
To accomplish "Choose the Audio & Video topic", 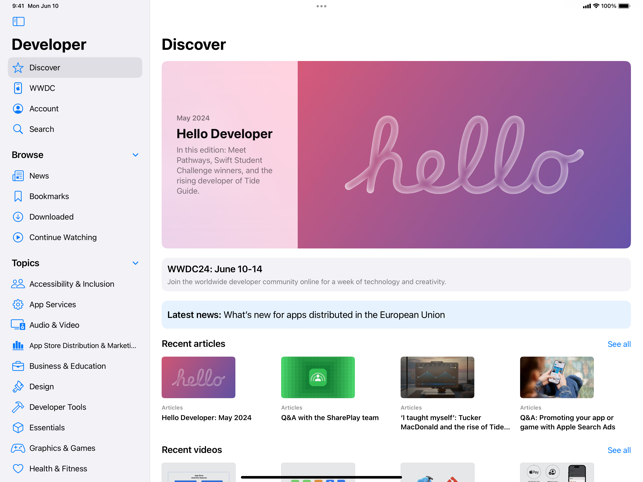I will pyautogui.click(x=75, y=325).
